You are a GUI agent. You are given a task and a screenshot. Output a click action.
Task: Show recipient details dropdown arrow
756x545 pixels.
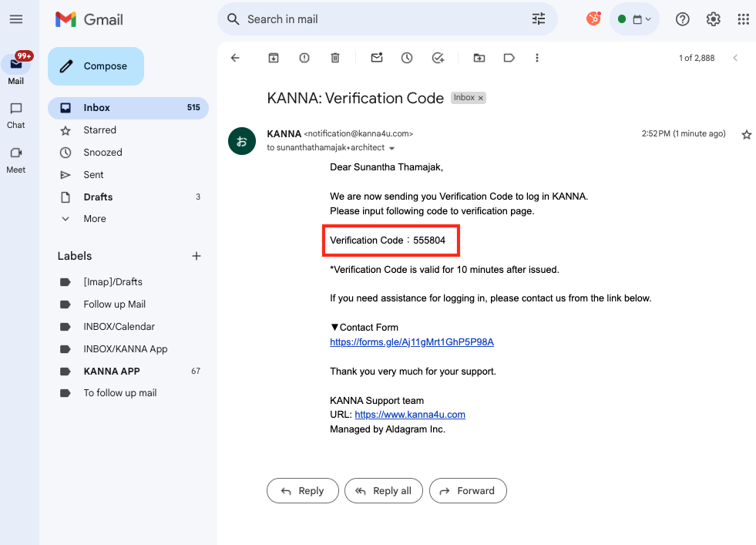pos(392,148)
